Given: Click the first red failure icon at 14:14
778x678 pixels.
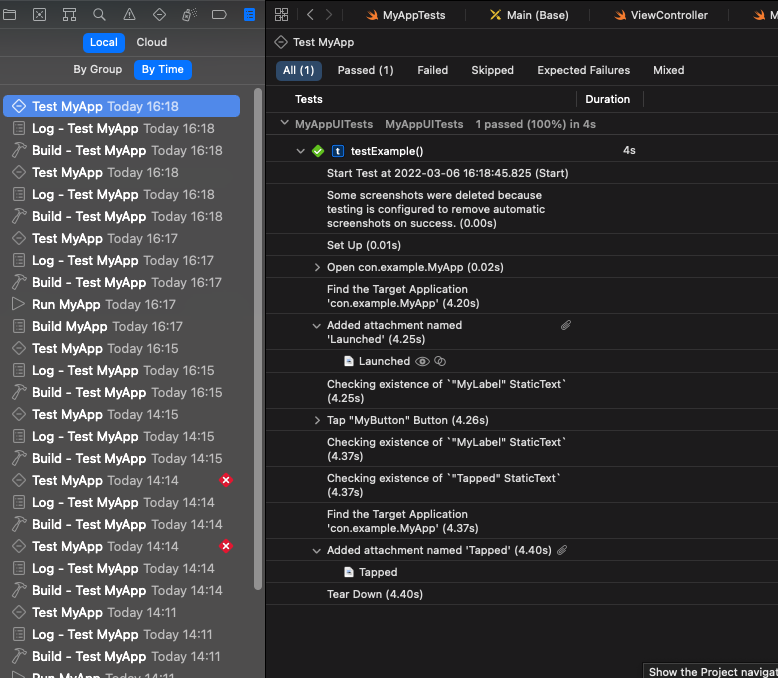Looking at the screenshot, I should 226,480.
